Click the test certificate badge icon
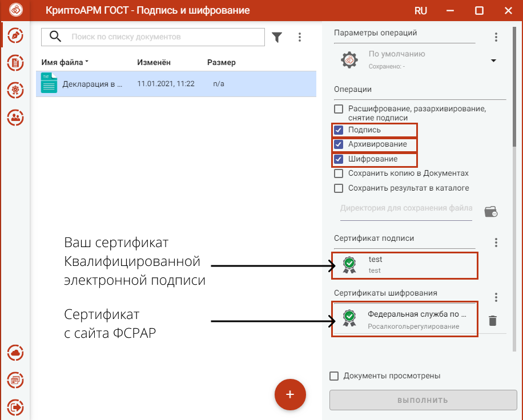Image resolution: width=523 pixels, height=420 pixels. [349, 265]
